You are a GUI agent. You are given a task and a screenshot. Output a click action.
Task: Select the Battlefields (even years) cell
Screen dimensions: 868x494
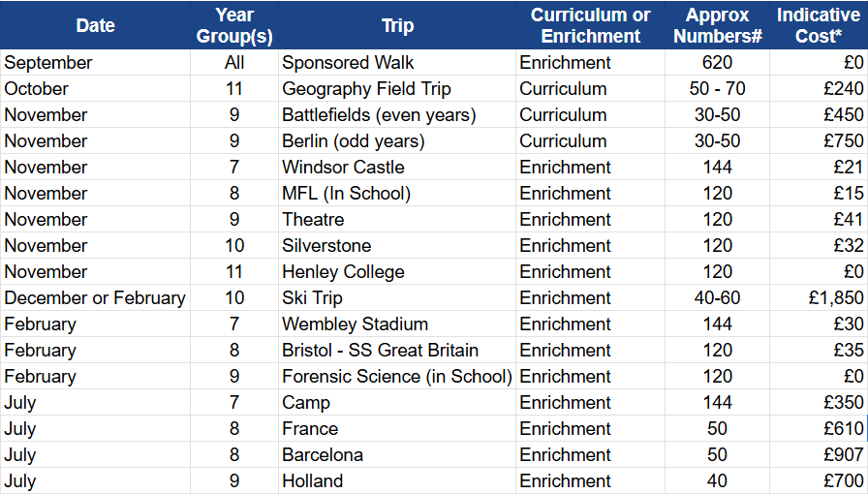pyautogui.click(x=397, y=114)
